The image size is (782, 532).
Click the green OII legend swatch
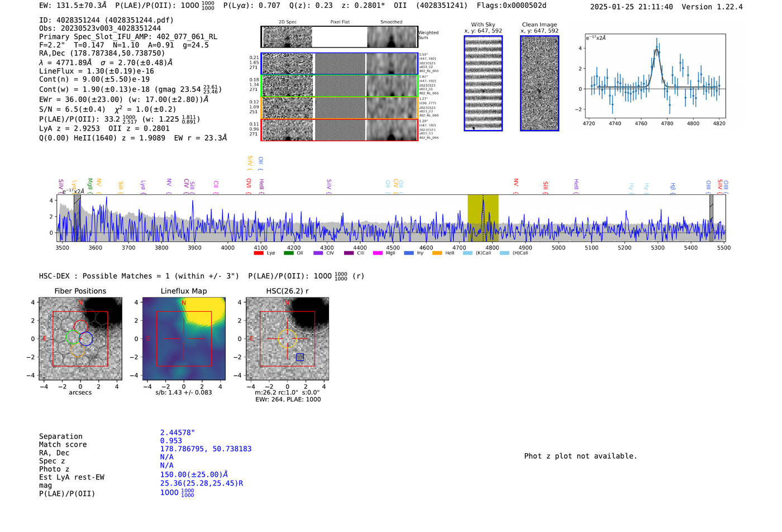[x=288, y=253]
